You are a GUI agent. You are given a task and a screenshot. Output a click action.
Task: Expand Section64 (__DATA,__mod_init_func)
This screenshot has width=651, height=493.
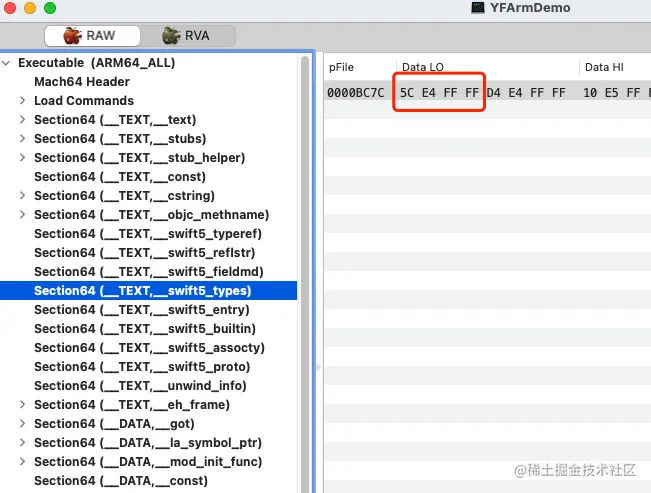pos(22,462)
